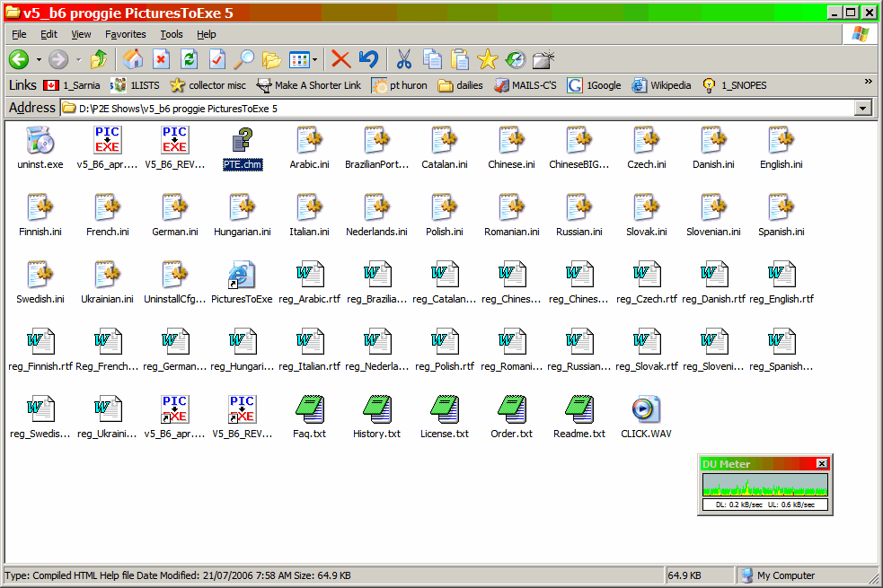Image resolution: width=883 pixels, height=588 pixels.
Task: Open the 1_SNOPES link
Action: [734, 85]
